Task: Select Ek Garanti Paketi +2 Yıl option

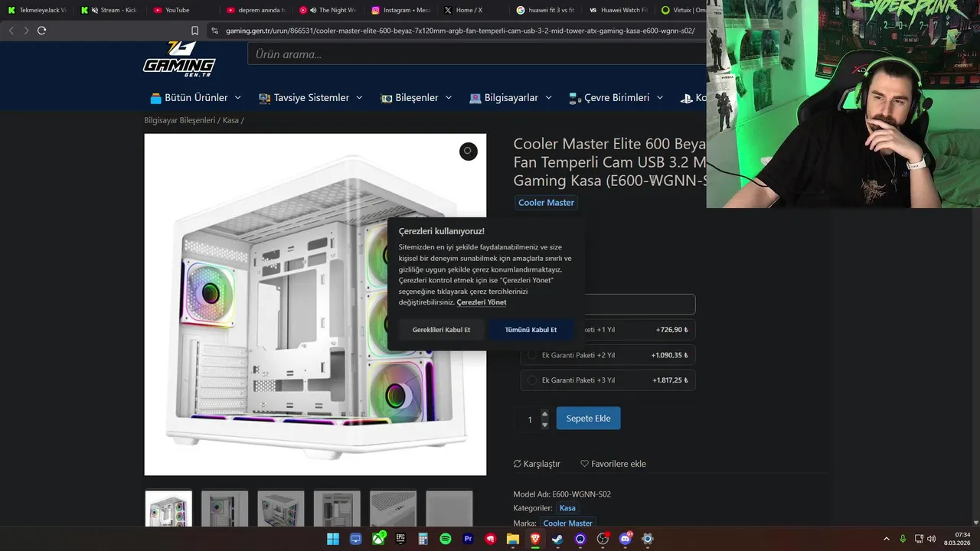Action: coord(608,355)
